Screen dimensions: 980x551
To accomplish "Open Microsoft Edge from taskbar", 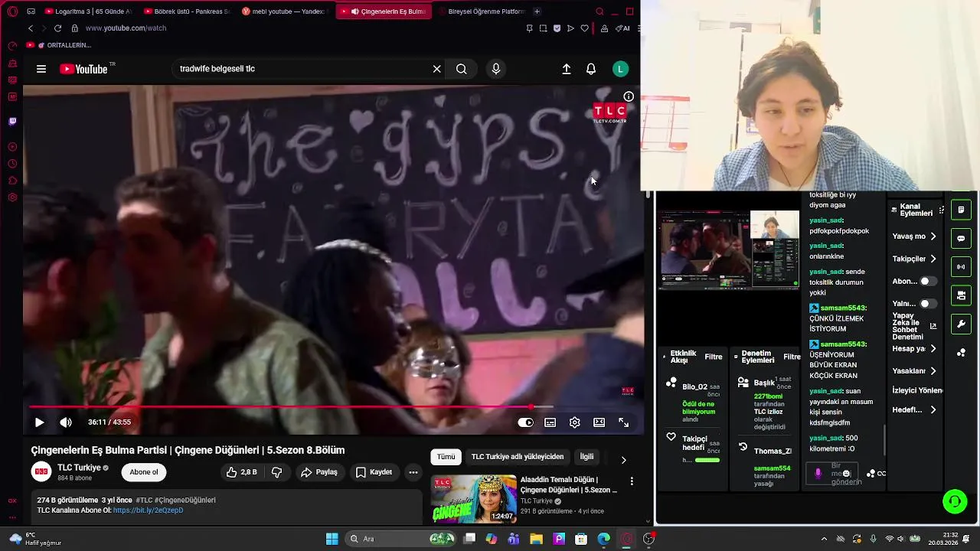I will (604, 539).
